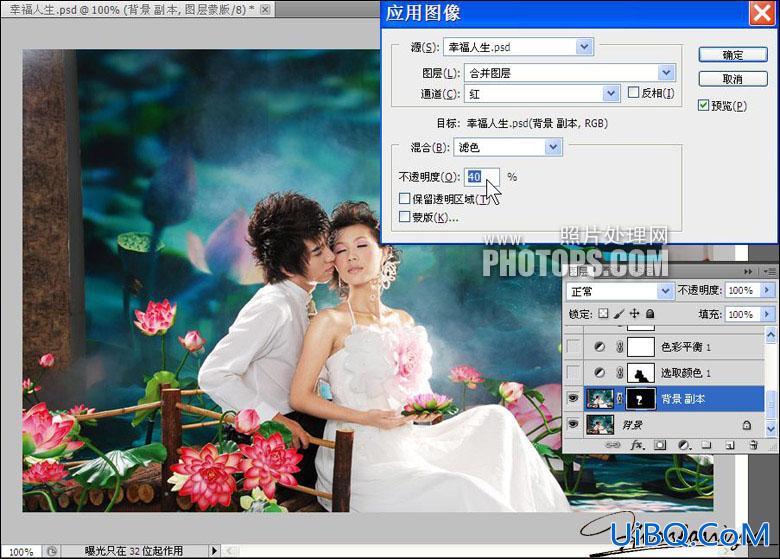The image size is (780, 559).
Task: Open 图层 layer dropdown in dialog
Action: [x=666, y=73]
